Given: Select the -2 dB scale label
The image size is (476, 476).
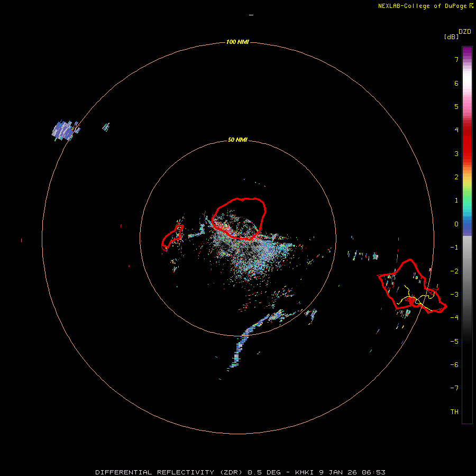Looking at the screenshot, I should [454, 271].
